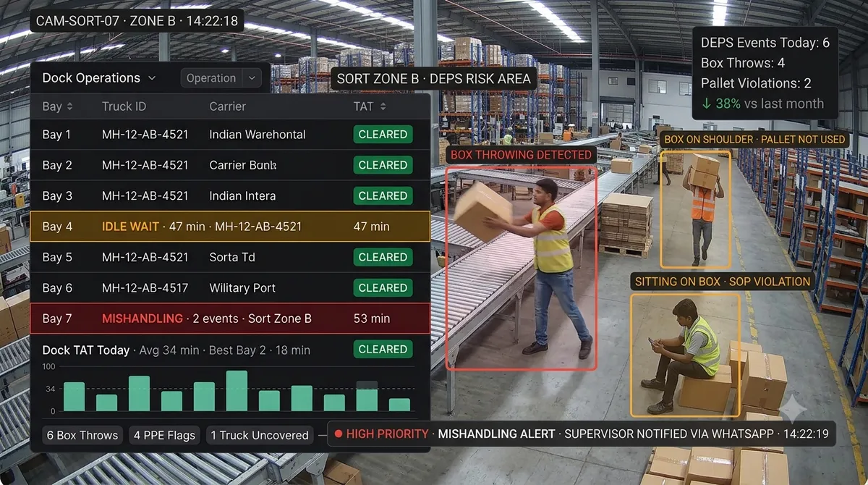The image size is (868, 485).
Task: Click the CLEARED badge in Bay 1 row
Action: click(x=383, y=134)
